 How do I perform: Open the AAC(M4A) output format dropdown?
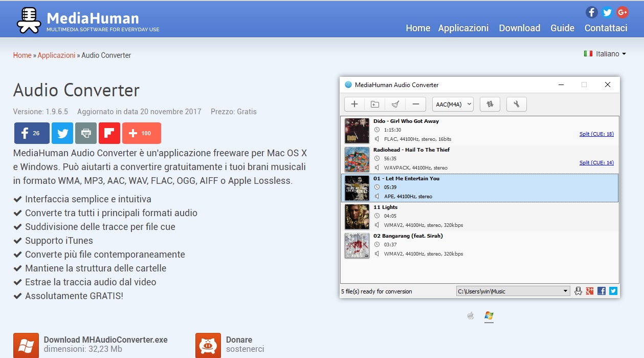pyautogui.click(x=453, y=104)
